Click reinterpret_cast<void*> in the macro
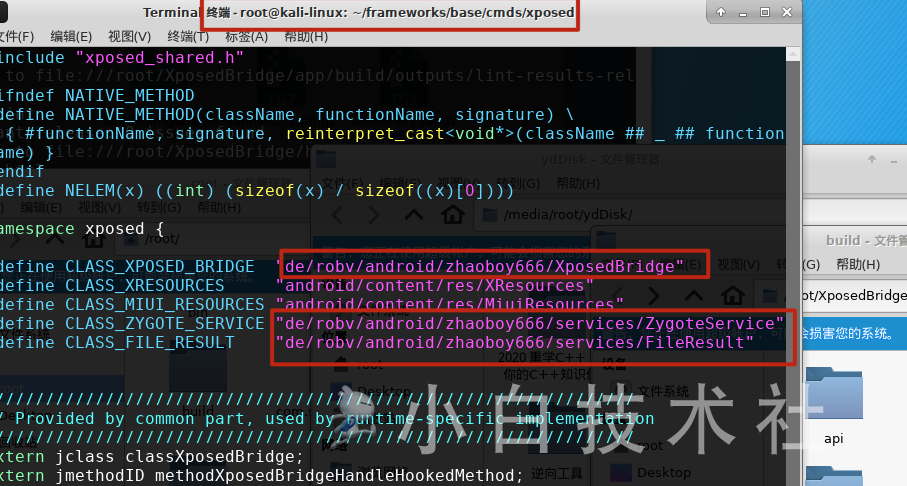Screen dimensions: 907x486 (x=400, y=134)
